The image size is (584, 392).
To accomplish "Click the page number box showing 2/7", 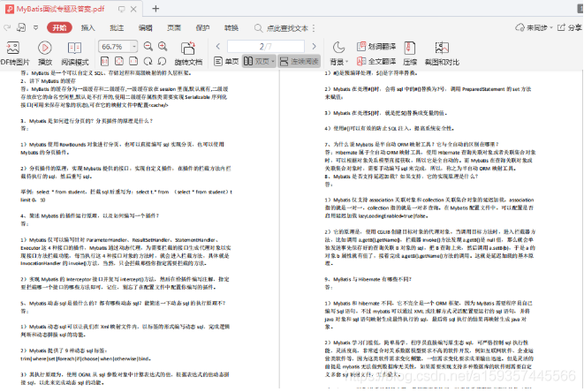I will point(266,47).
